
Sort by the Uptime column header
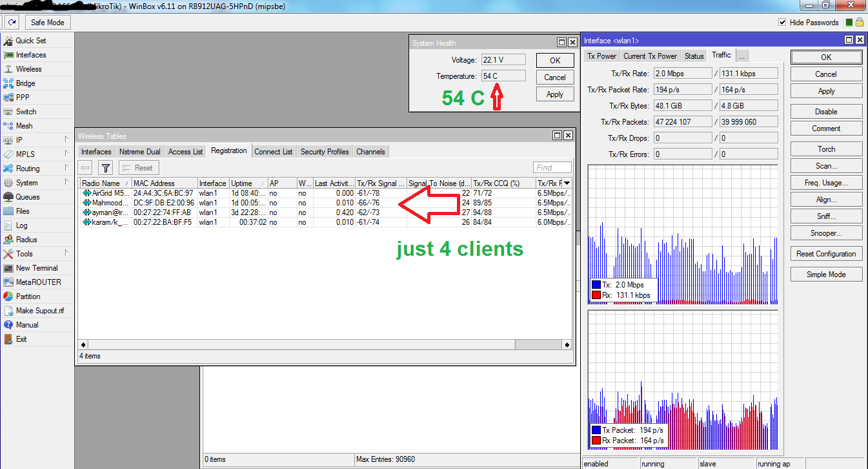click(x=248, y=183)
